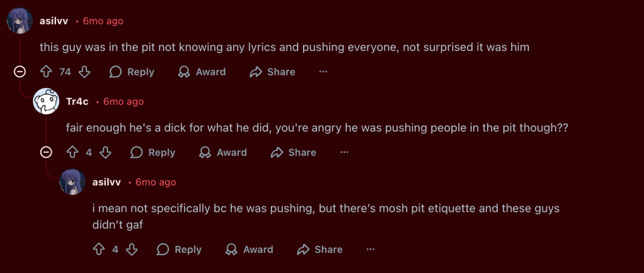
Task: Reply to Tr4c's comment
Action: [153, 152]
